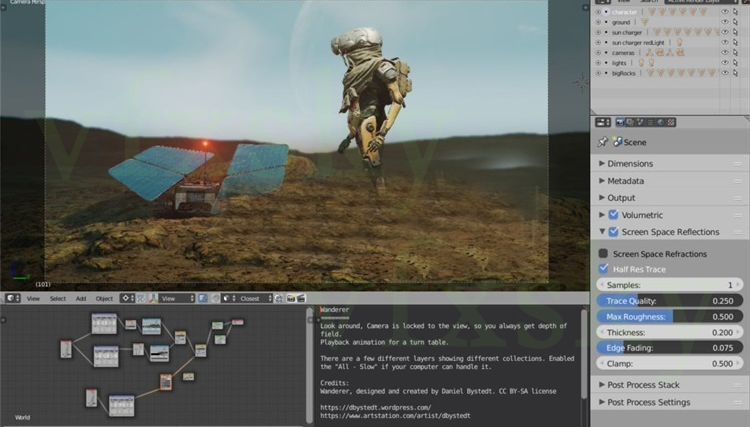Collapse the Screen Space Reflections panel
Viewport: 750px width, 427px height.
[602, 232]
